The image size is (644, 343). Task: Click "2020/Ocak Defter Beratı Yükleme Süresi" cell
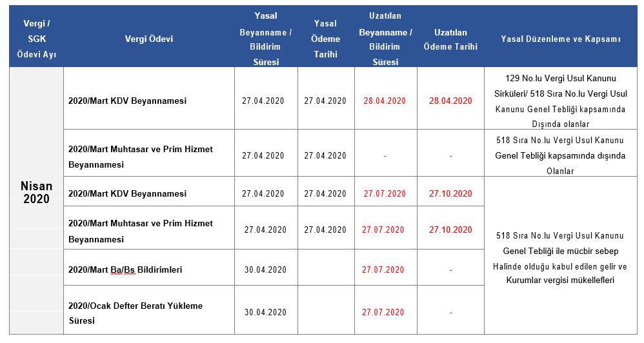tap(136, 313)
